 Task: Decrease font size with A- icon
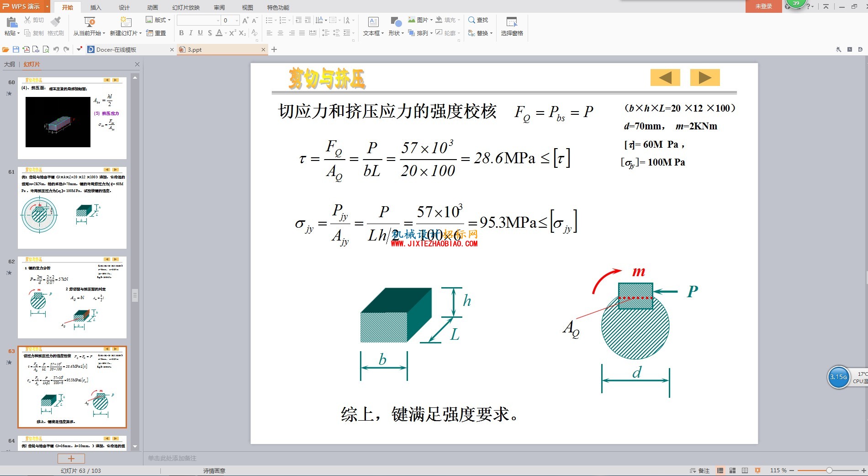pyautogui.click(x=255, y=20)
